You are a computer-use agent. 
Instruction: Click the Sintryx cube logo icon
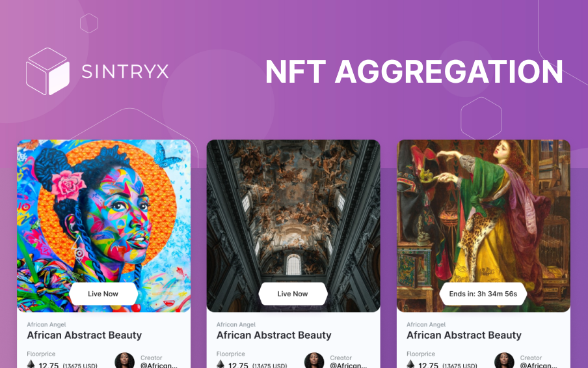47,71
